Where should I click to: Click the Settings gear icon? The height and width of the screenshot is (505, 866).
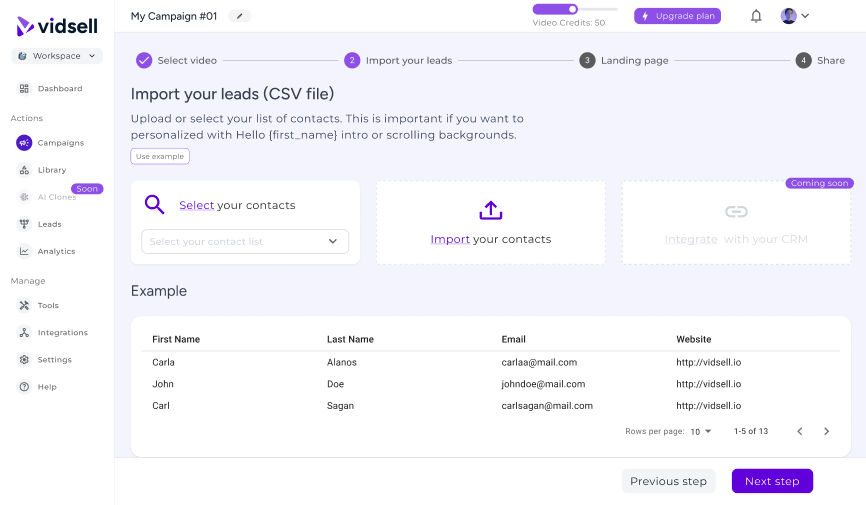24,359
